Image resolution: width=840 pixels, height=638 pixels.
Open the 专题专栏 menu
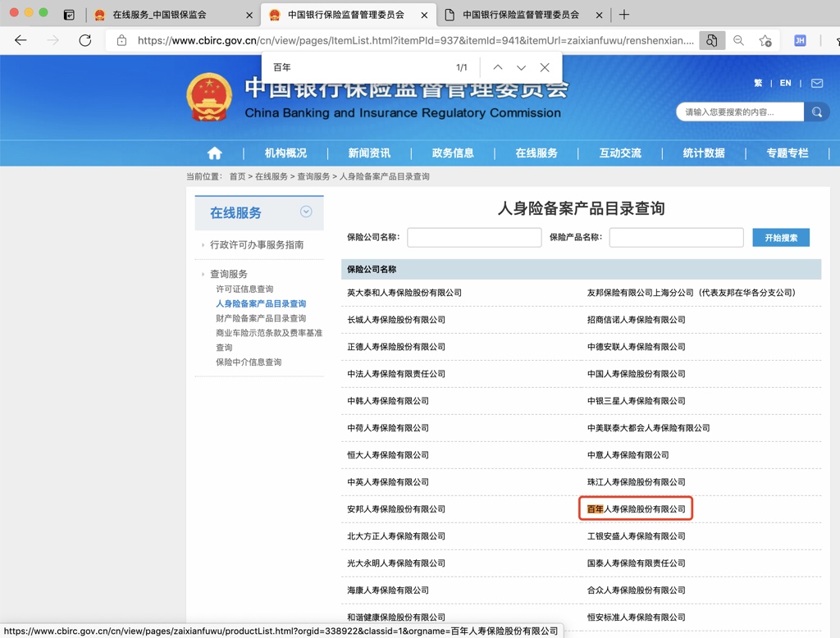787,153
